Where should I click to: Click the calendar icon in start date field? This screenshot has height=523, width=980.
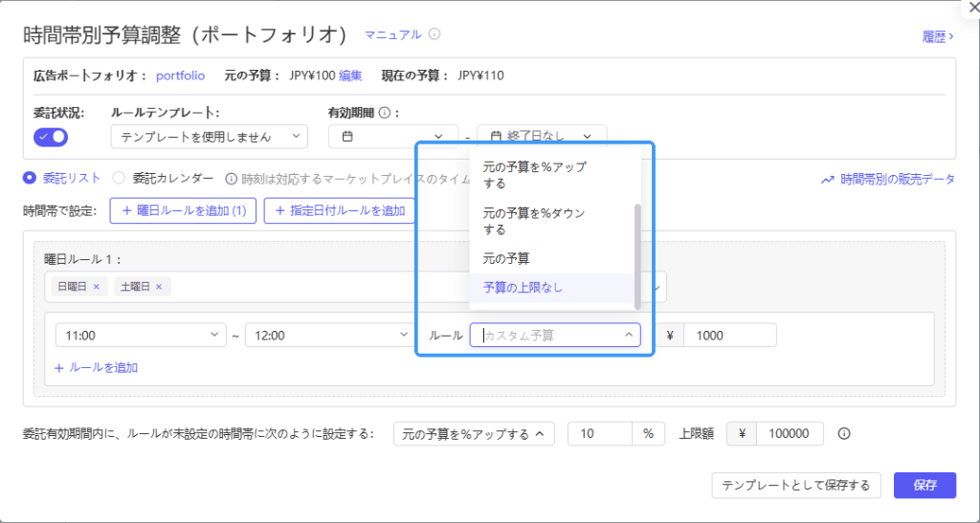click(x=347, y=136)
